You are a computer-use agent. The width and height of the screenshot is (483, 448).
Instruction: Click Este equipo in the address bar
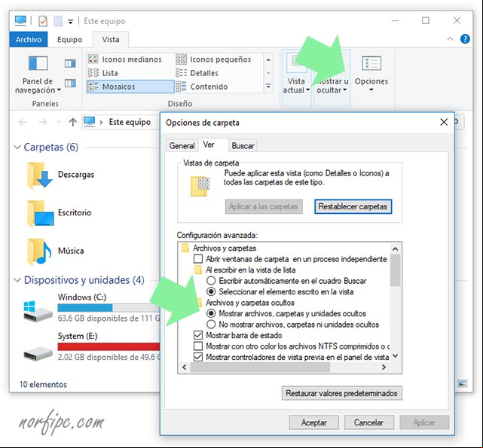point(130,122)
